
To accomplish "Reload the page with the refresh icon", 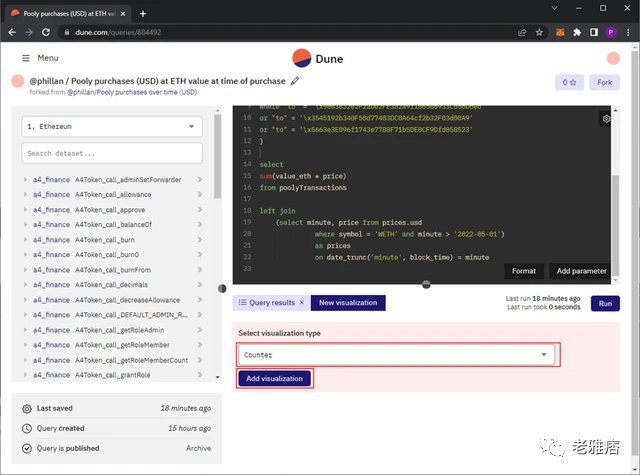I will coord(46,32).
